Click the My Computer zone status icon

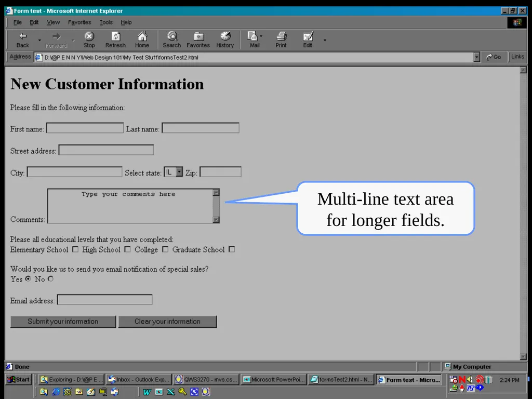click(447, 366)
